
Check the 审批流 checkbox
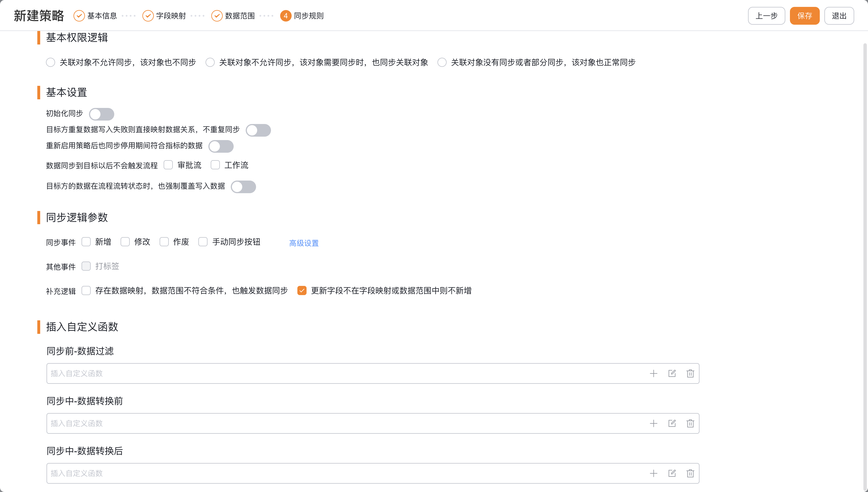[168, 165]
